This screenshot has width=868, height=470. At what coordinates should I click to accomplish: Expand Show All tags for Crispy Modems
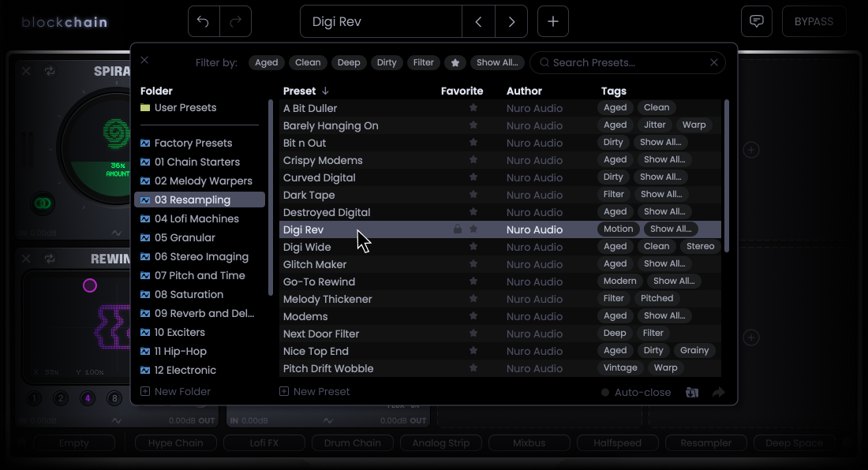pyautogui.click(x=664, y=159)
